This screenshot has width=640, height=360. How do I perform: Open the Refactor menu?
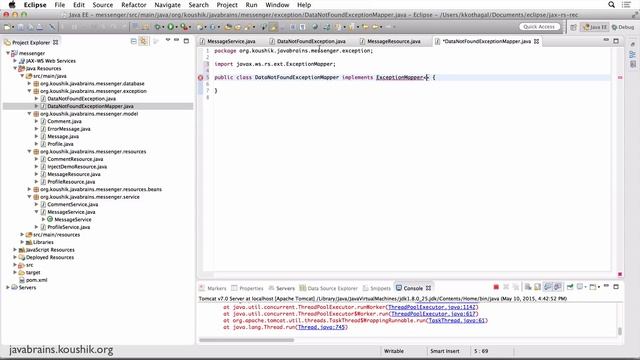pos(134,5)
